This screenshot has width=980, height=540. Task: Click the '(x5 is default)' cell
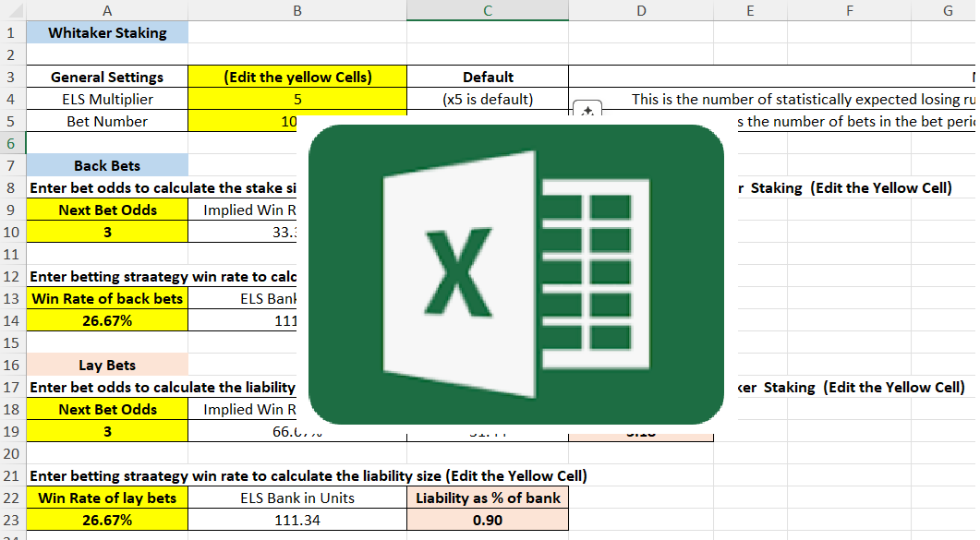click(x=488, y=100)
